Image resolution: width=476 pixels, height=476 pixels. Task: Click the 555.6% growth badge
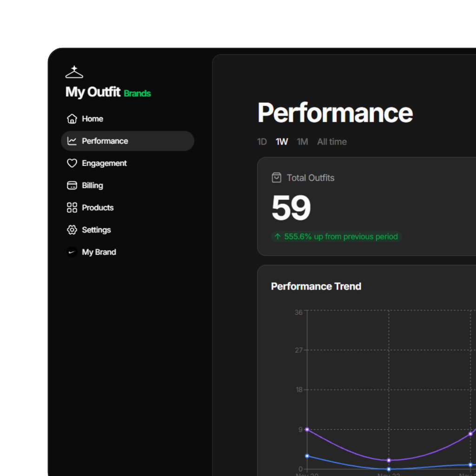336,237
